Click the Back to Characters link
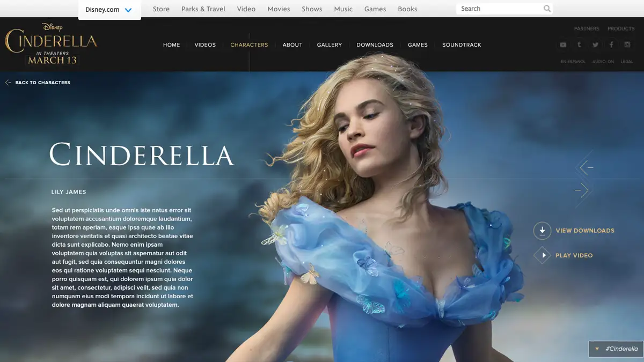Viewport: 644px width, 362px height. coord(38,83)
